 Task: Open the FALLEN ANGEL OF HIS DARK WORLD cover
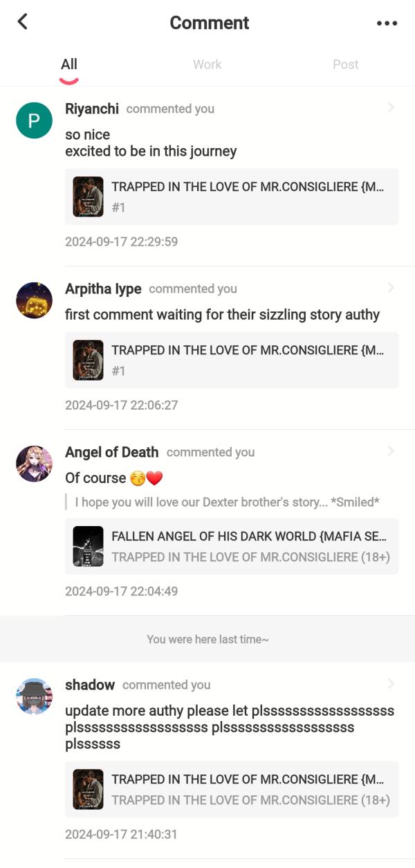[89, 546]
